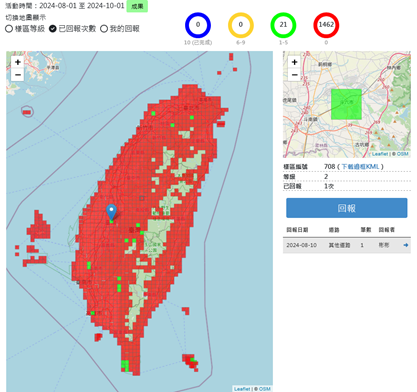Click the yellow circle for 6-9 reports
This screenshot has height=392, width=417.
click(241, 25)
